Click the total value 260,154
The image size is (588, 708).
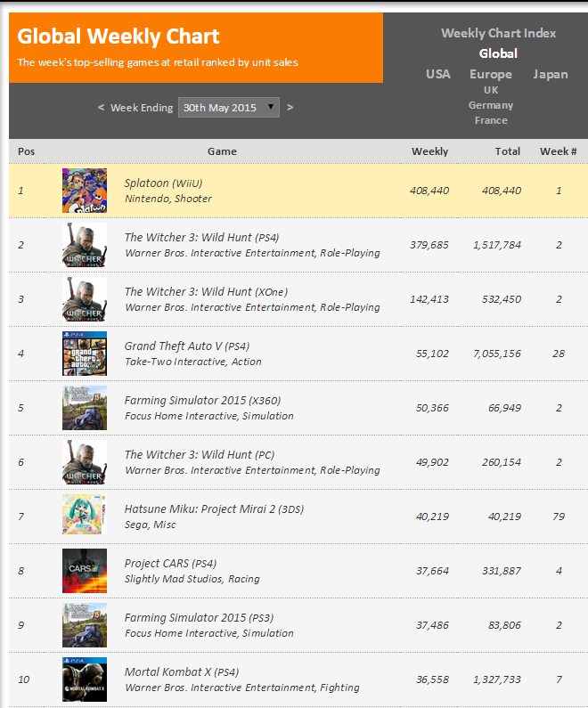tap(502, 462)
